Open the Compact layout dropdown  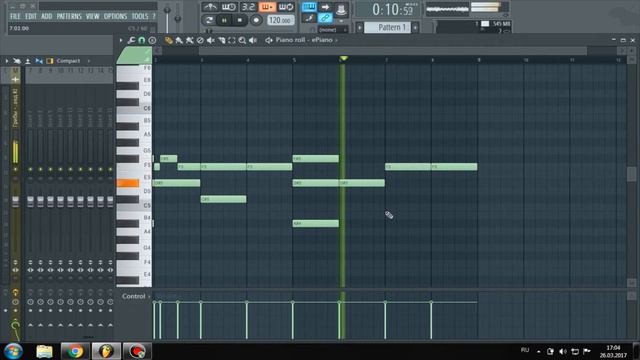click(68, 61)
